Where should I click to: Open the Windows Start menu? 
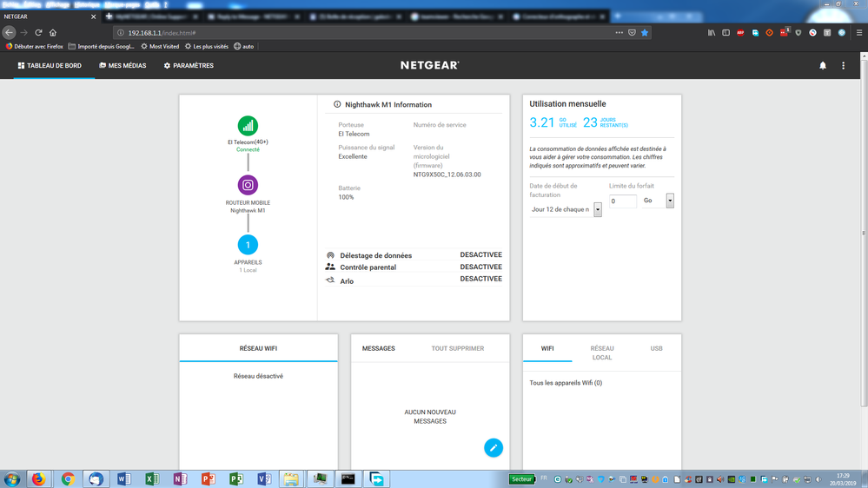click(11, 478)
